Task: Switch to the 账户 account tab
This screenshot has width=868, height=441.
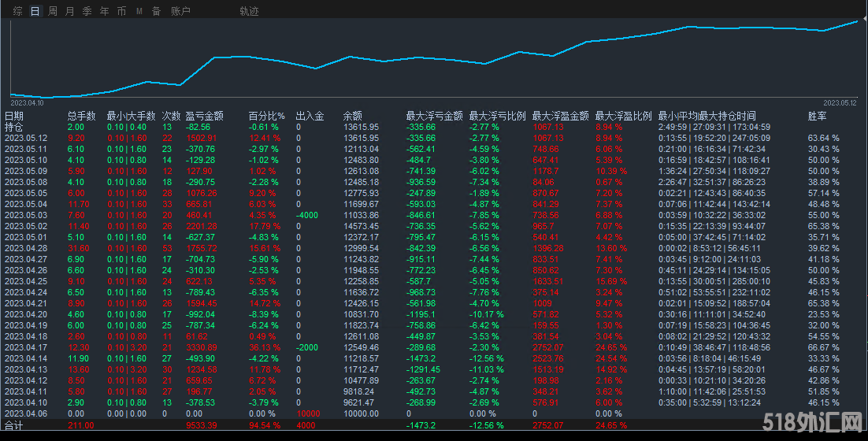Action: [180, 12]
